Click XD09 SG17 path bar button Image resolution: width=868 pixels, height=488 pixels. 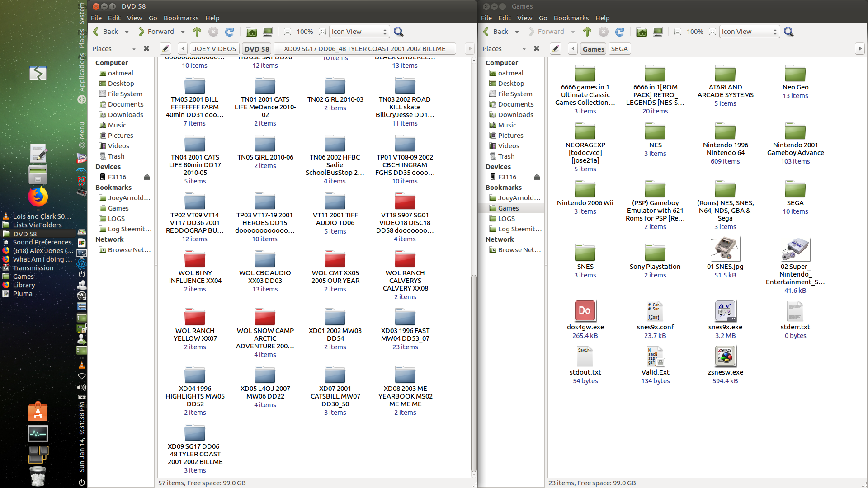364,49
